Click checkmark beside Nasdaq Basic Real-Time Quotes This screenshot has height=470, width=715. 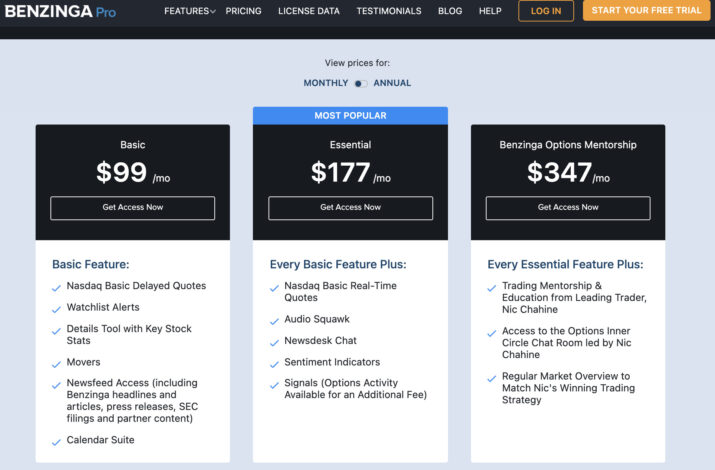[x=274, y=288]
